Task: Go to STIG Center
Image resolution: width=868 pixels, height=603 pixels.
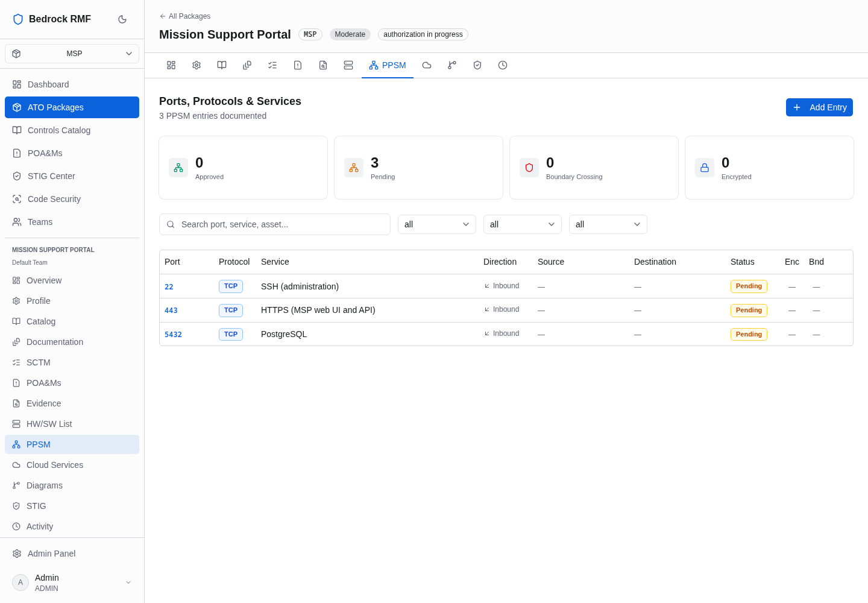Action: [x=72, y=176]
